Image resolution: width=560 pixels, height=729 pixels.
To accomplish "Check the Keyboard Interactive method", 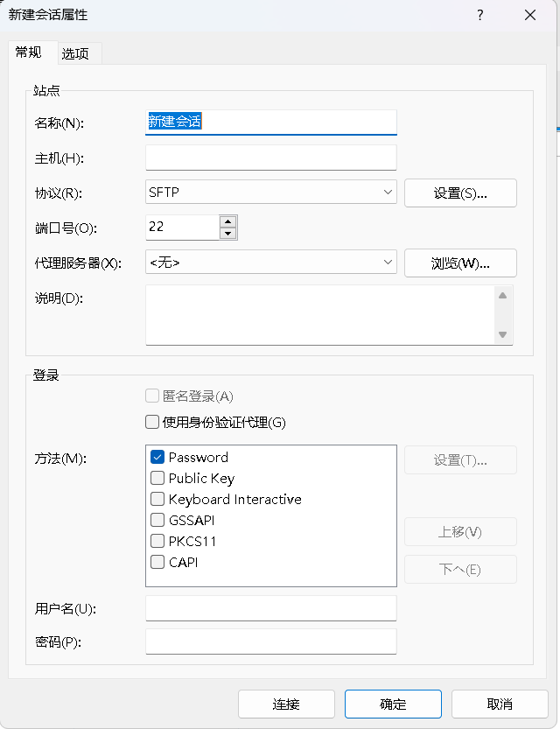I will click(157, 499).
